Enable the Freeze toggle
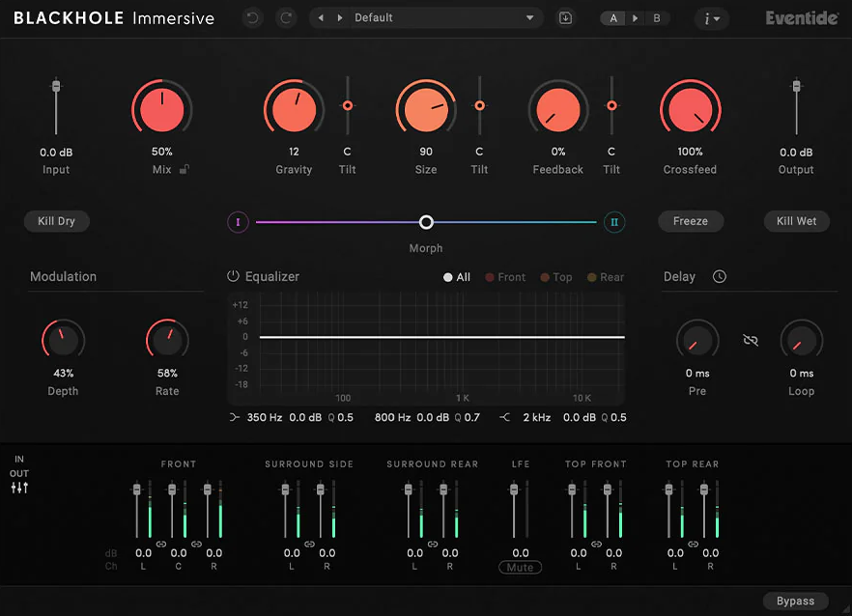Screen dimensions: 852x616 point(690,221)
